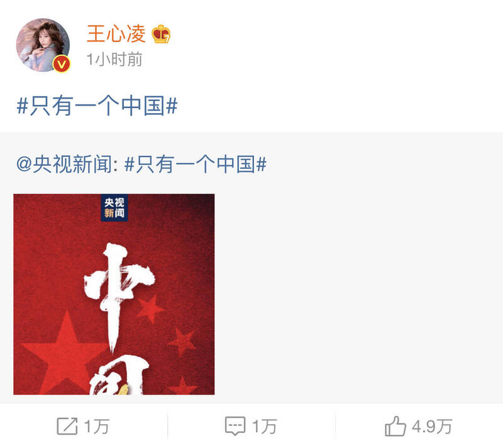Click the comment bubble icon

235,426
